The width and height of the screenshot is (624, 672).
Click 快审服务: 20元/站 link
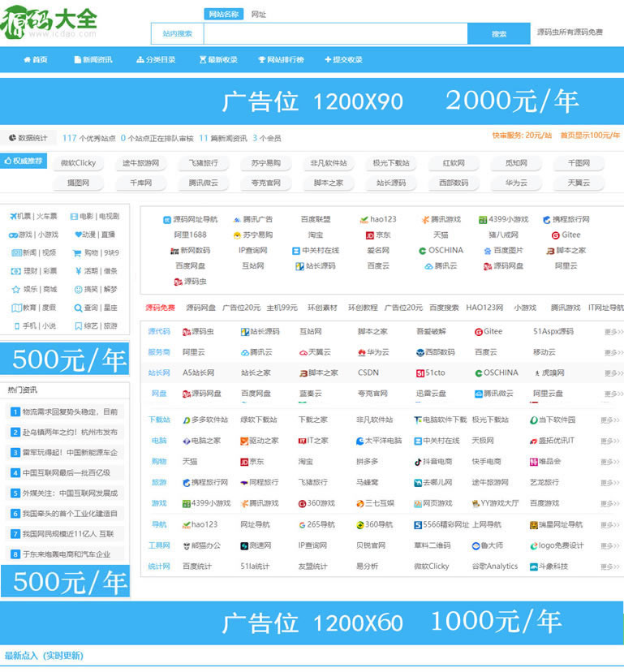pyautogui.click(x=522, y=136)
